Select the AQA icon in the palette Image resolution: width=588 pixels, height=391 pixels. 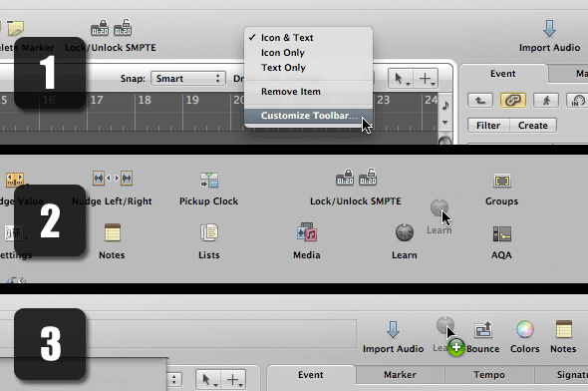[x=501, y=233]
